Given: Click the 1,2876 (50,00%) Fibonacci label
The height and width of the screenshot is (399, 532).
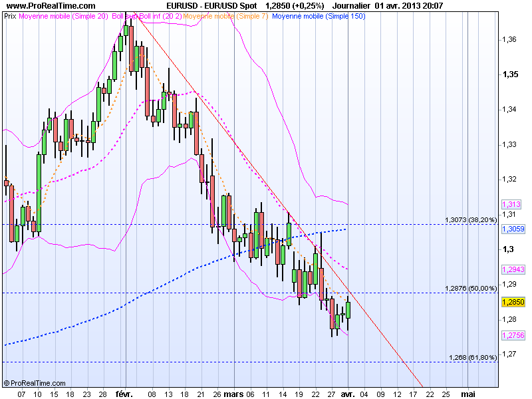Looking at the screenshot, I should pyautogui.click(x=471, y=289).
